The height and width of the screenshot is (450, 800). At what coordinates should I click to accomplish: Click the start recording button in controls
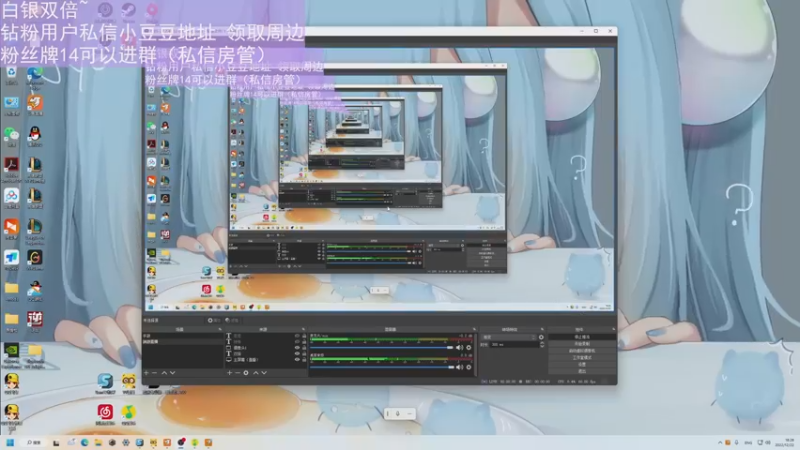(x=582, y=344)
